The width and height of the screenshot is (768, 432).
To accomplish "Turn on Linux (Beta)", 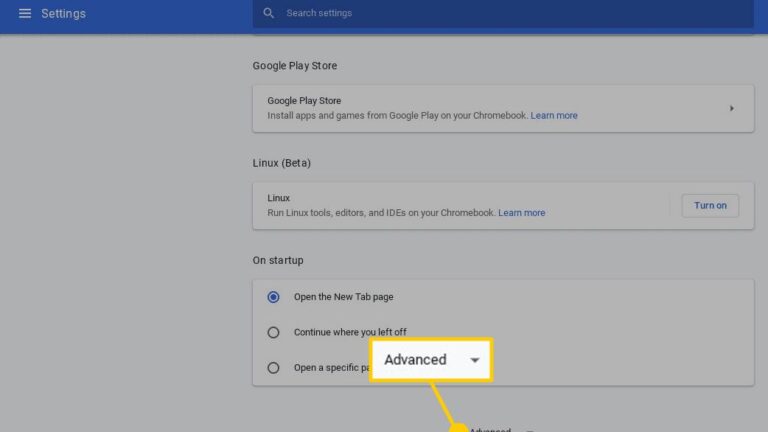I will click(x=710, y=206).
